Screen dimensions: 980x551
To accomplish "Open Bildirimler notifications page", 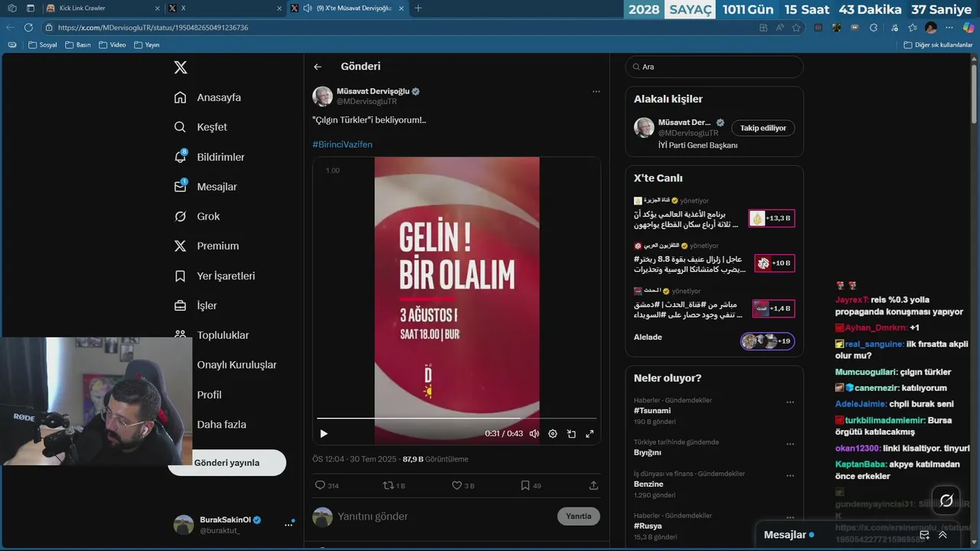I will tap(210, 157).
